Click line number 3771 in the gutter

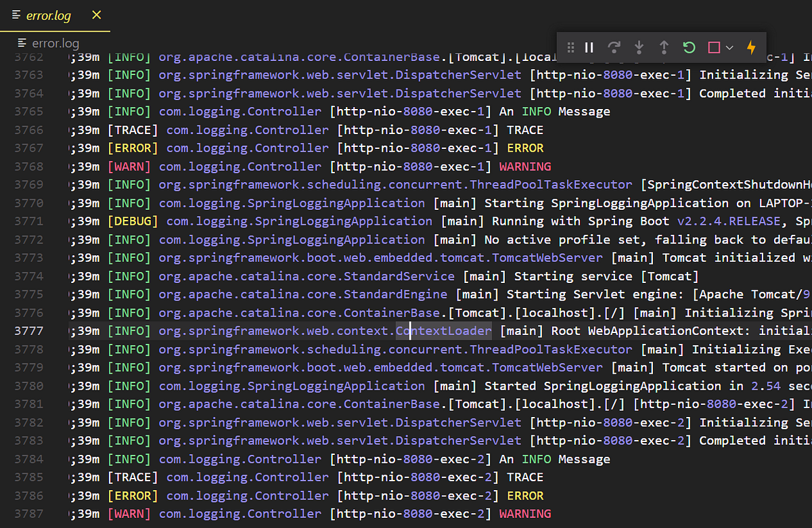(28, 221)
